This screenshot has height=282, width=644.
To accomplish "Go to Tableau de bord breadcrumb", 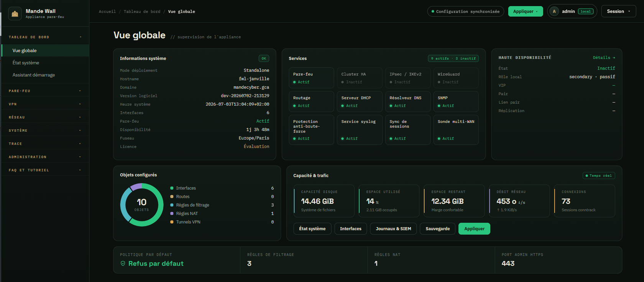I will [142, 12].
